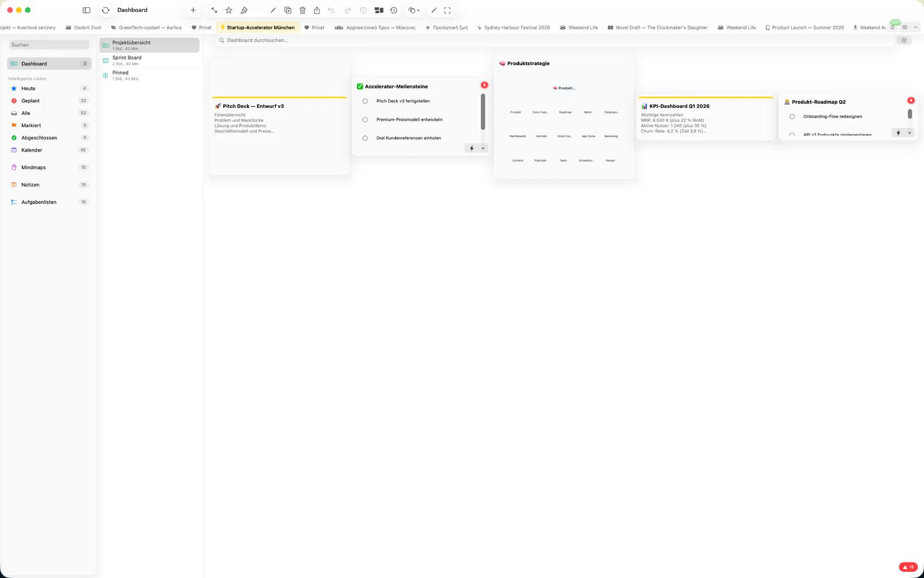Click the Accelerator-Meilensteine card scrollbar

click(483, 111)
